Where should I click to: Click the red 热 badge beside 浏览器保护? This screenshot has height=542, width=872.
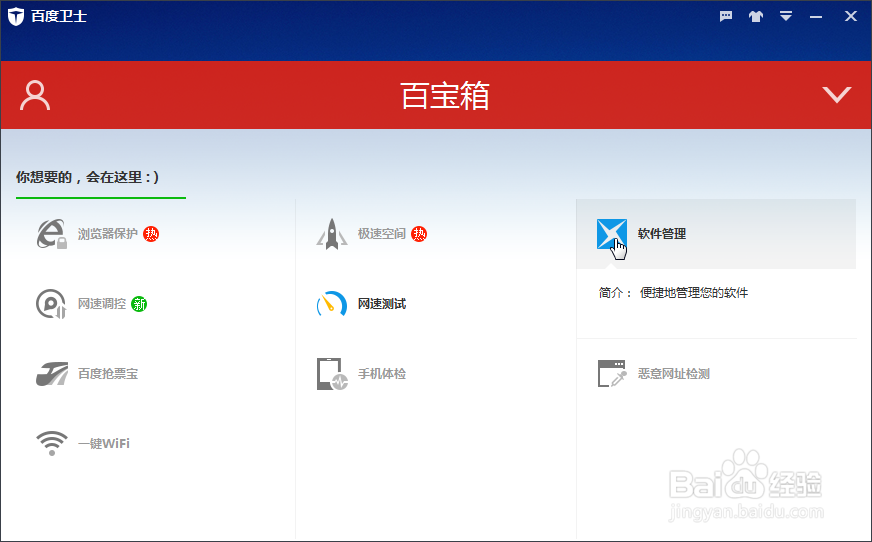click(x=151, y=234)
